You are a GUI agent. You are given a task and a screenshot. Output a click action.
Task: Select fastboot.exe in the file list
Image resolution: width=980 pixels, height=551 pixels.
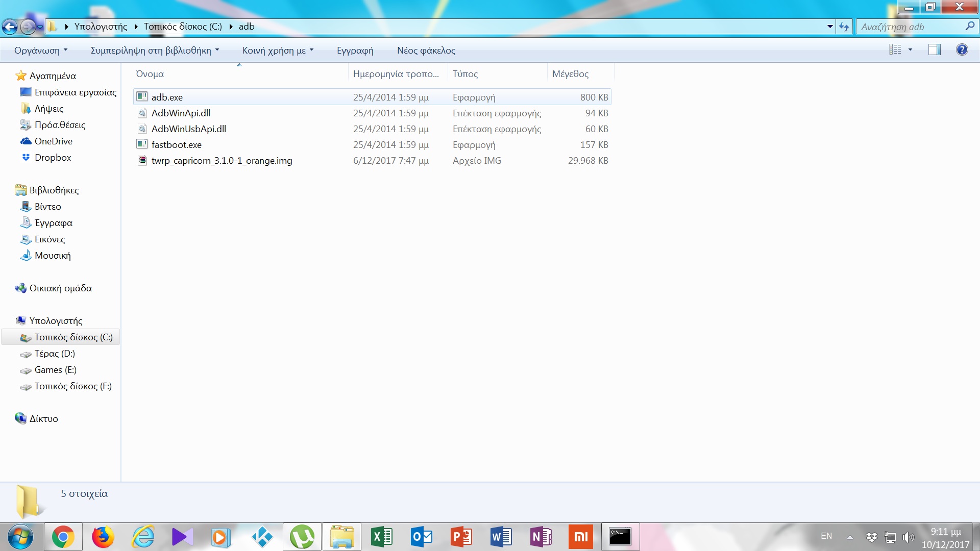176,145
